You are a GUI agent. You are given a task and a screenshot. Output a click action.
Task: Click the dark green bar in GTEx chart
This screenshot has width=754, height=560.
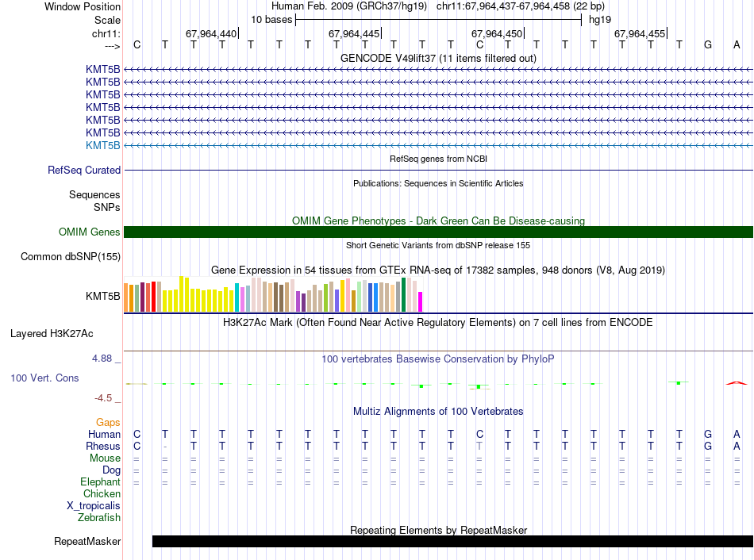[404, 295]
